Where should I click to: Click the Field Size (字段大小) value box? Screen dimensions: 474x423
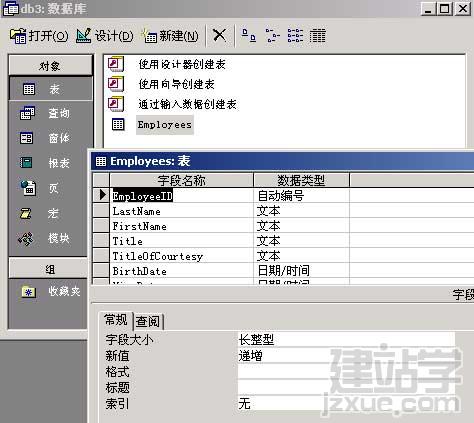click(x=346, y=339)
